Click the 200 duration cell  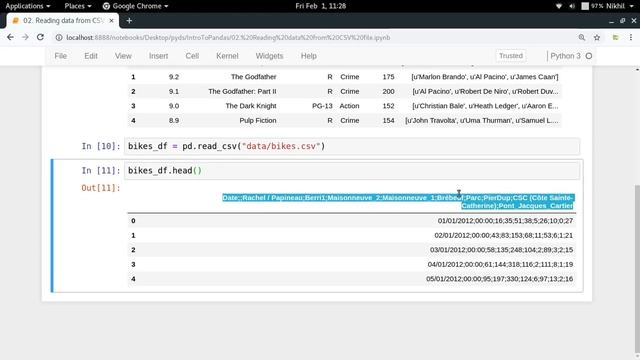[388, 91]
